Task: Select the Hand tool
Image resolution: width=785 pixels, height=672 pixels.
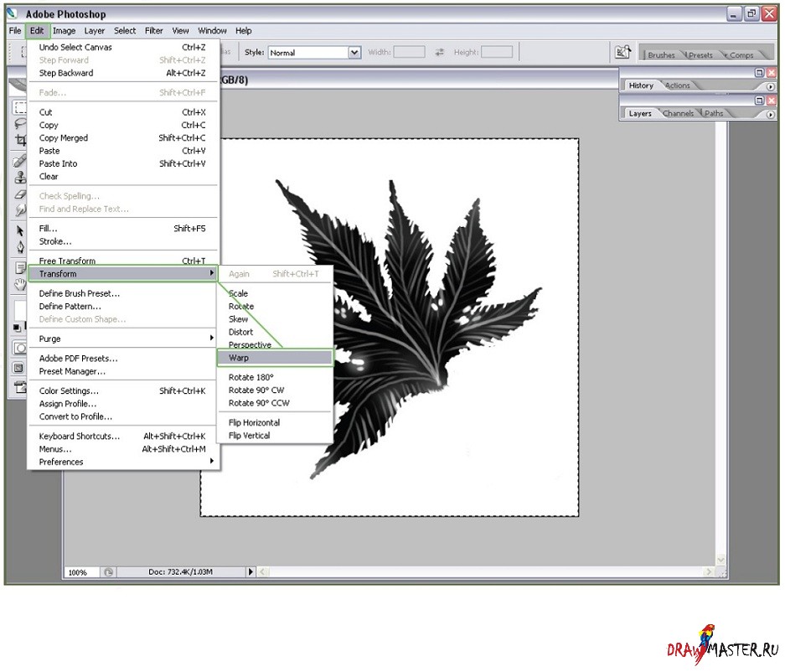Action: click(19, 284)
